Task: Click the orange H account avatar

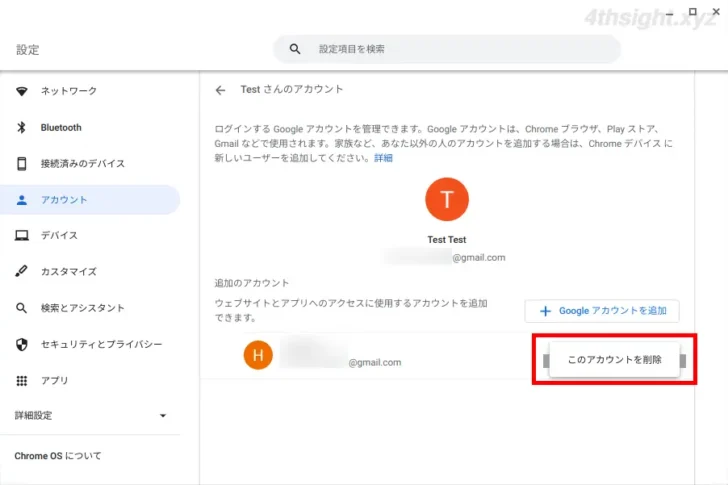Action: 258,355
